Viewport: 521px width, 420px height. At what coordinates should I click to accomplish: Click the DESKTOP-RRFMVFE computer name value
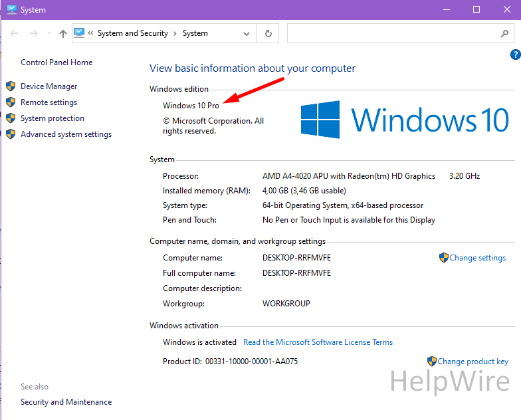coord(296,258)
